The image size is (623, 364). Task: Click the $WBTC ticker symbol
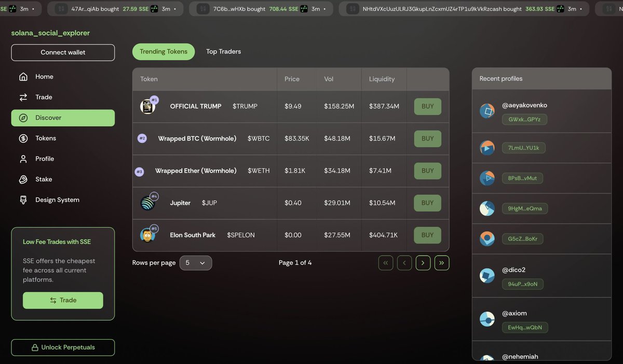point(259,138)
